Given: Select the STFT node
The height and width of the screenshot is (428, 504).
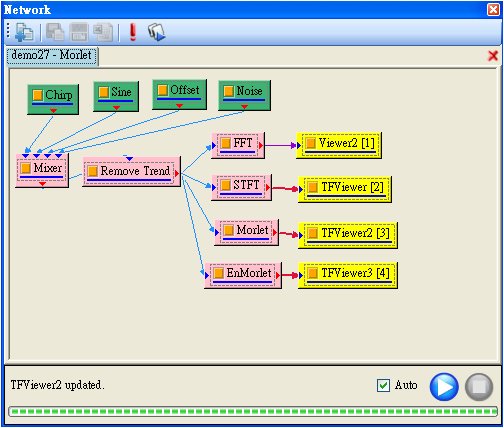Looking at the screenshot, I should point(241,187).
